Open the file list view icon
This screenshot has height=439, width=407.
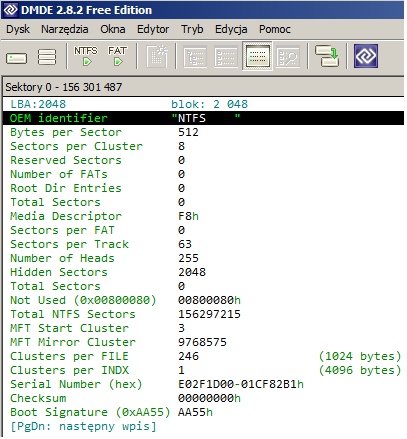226,57
